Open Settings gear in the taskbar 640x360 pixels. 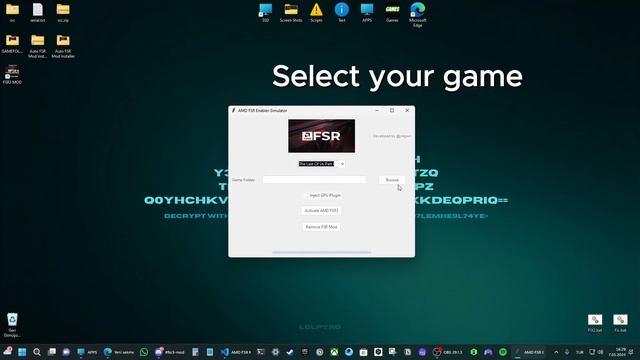276,352
